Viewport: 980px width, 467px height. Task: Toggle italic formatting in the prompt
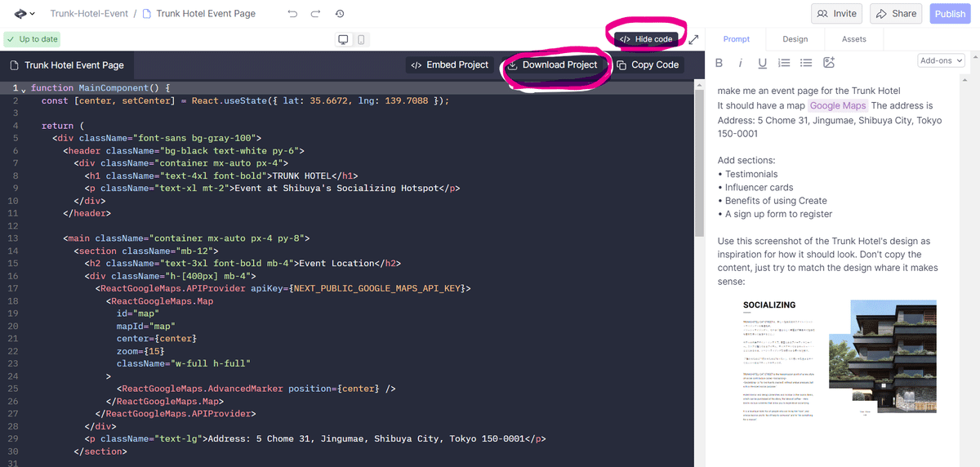coord(740,63)
